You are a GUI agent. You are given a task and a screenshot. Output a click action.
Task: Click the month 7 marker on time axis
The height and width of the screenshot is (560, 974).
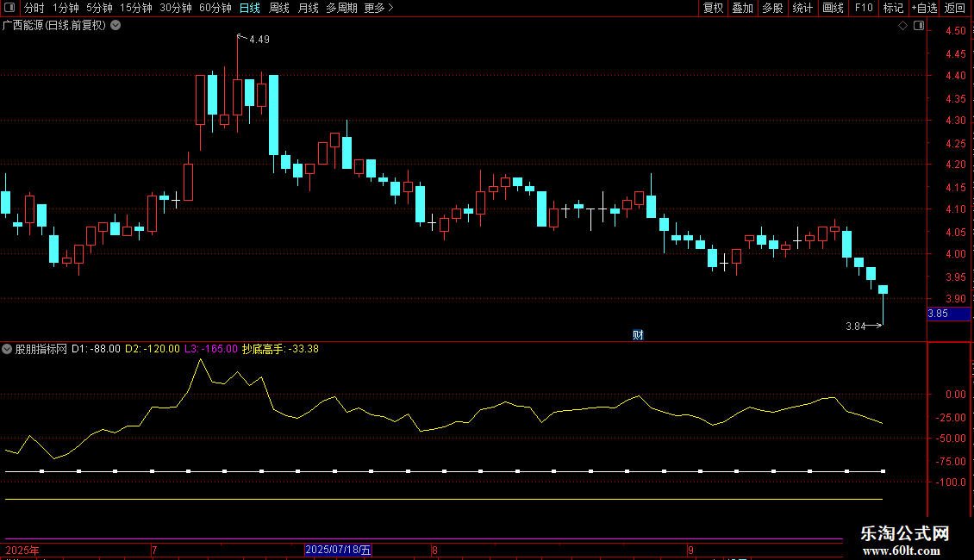[154, 550]
